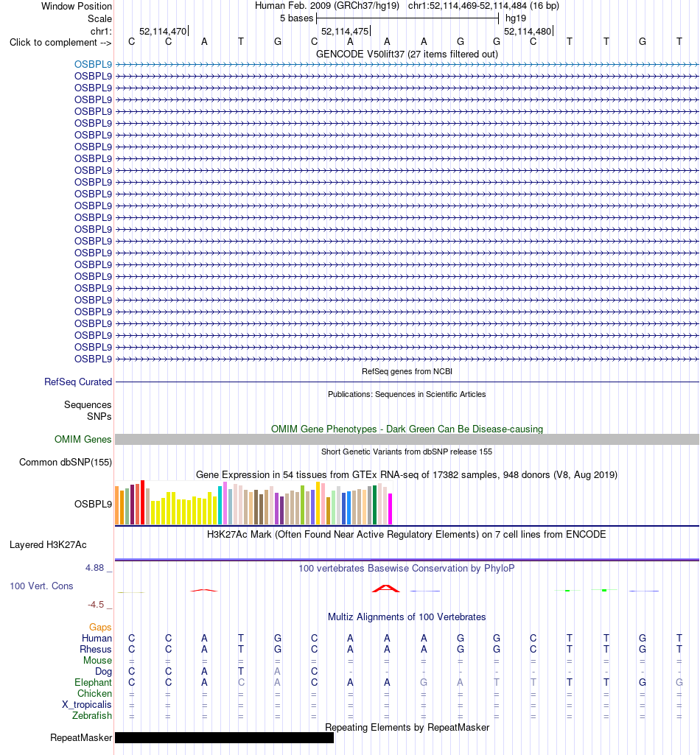700x755 pixels.
Task: Click the Window Position label
Action: [x=76, y=6]
